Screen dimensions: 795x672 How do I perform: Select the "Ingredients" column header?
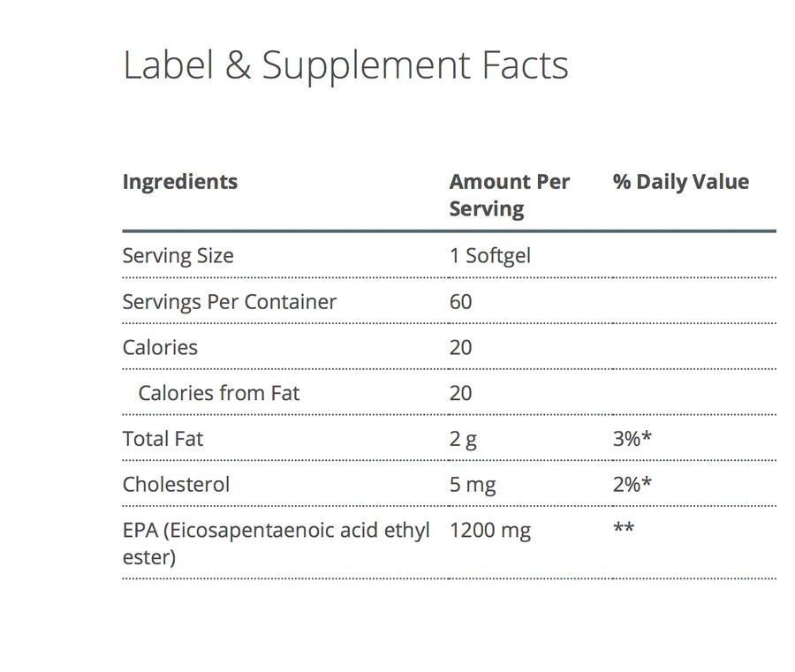click(179, 182)
